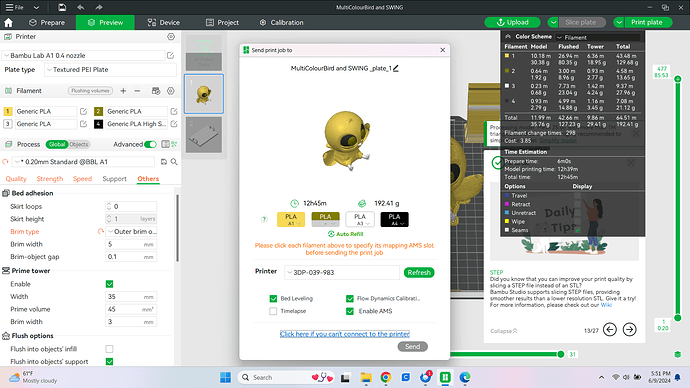Edit filament 3 Generic PLA preset

click(x=83, y=124)
